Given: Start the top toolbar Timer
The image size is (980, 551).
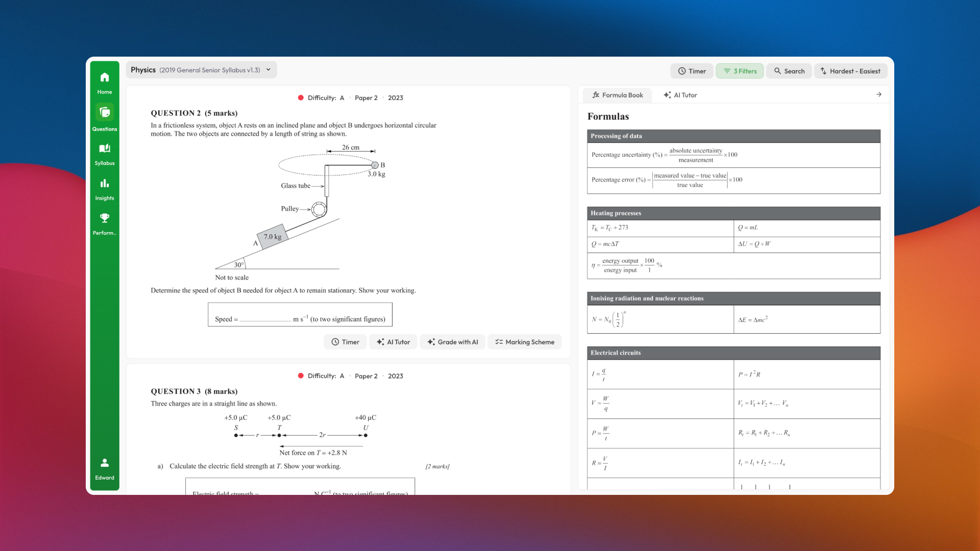Looking at the screenshot, I should tap(692, 71).
